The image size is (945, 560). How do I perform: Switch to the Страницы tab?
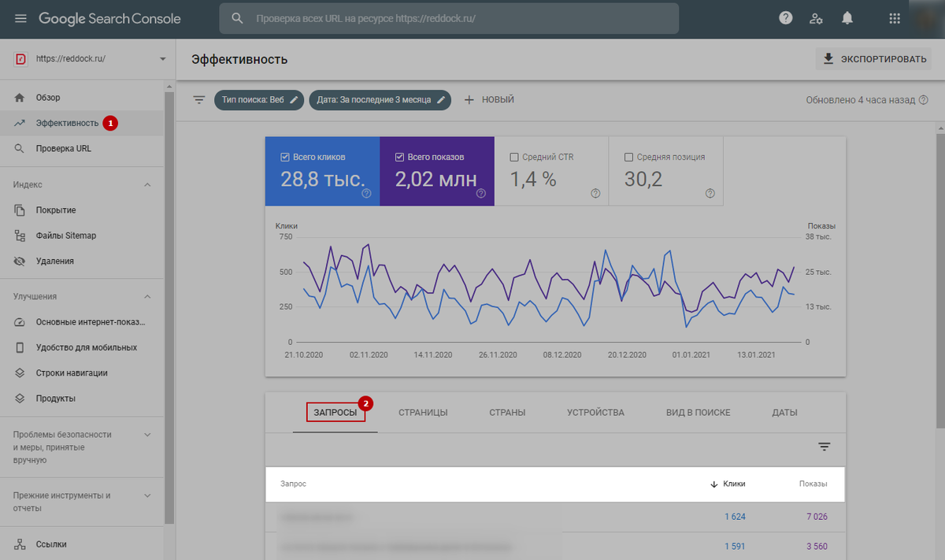click(x=423, y=412)
